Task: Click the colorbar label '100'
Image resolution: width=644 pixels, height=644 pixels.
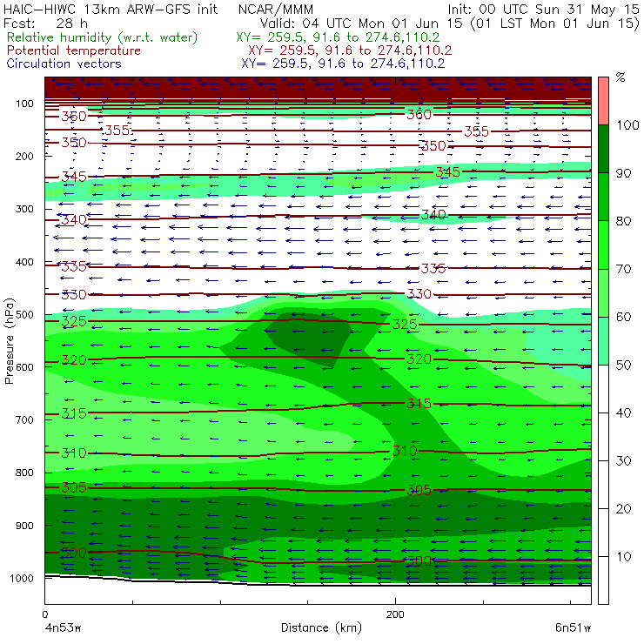Action: 627,124
